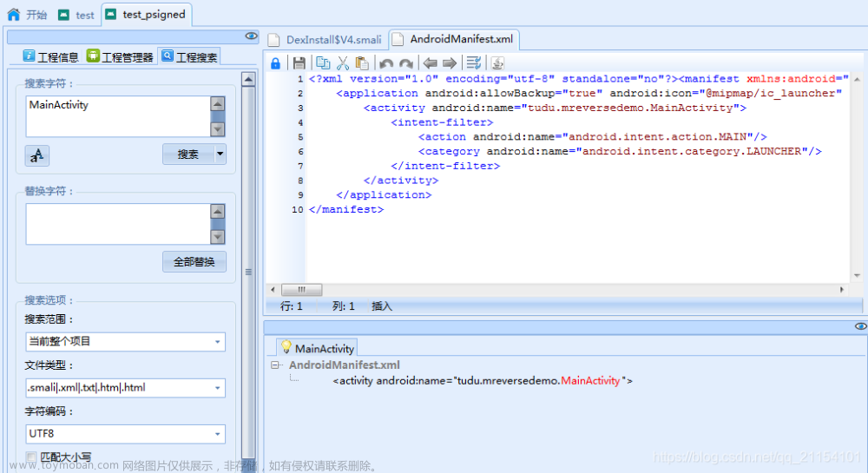Click replace text box down arrow
Image resolution: width=868 pixels, height=473 pixels.
pos(218,237)
